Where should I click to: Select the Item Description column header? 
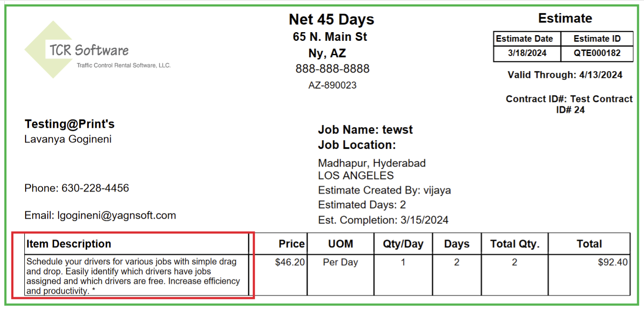tap(69, 244)
